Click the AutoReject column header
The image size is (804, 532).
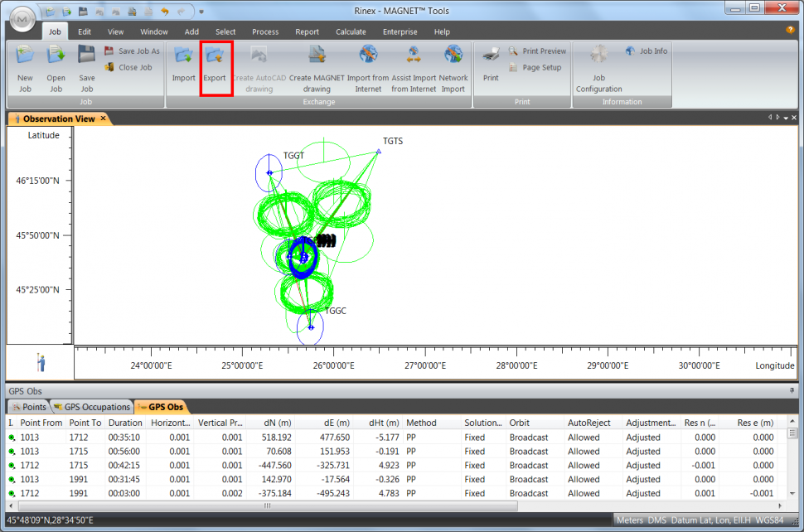(593, 423)
